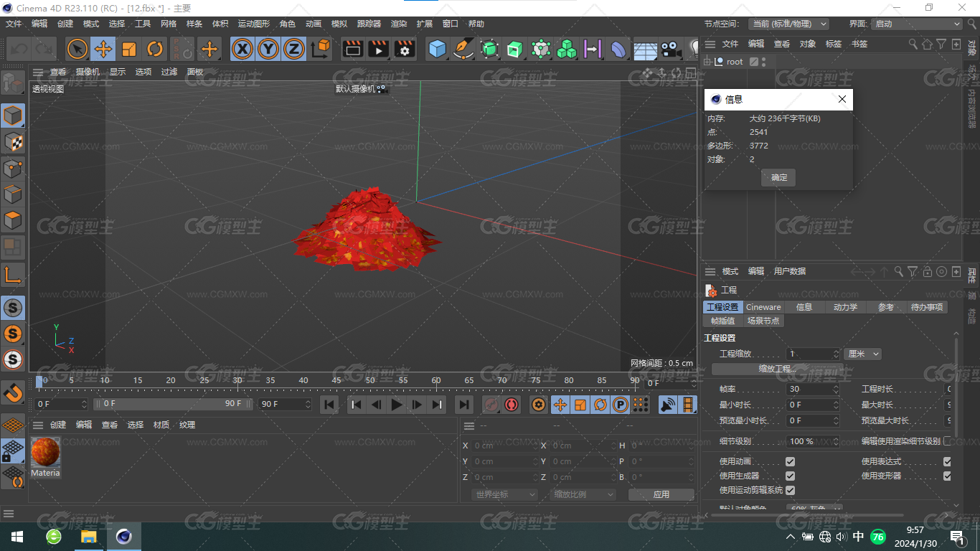Switch to Texture mode checkered cube
This screenshot has height=551, width=980.
click(13, 141)
